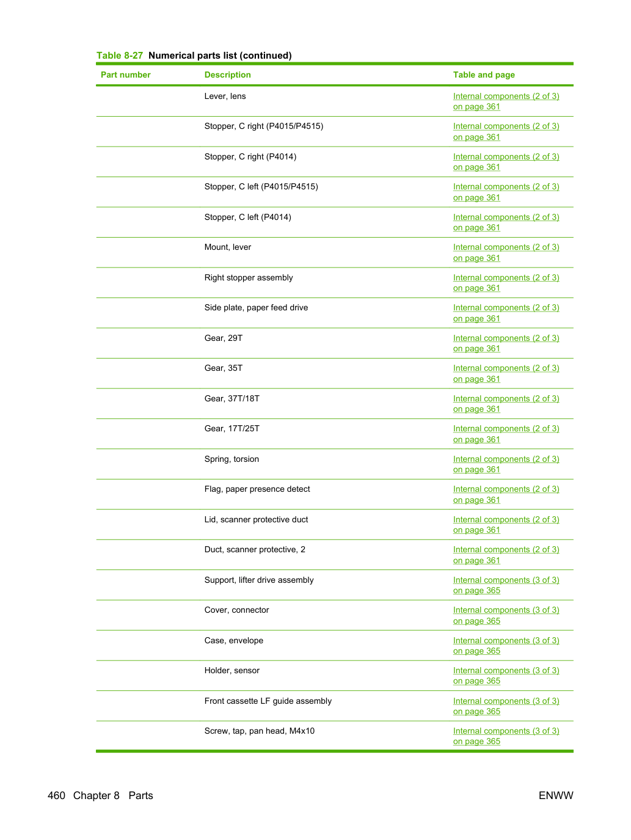
Task: Open the Internal components link for Lever, lens
Action: (x=506, y=101)
